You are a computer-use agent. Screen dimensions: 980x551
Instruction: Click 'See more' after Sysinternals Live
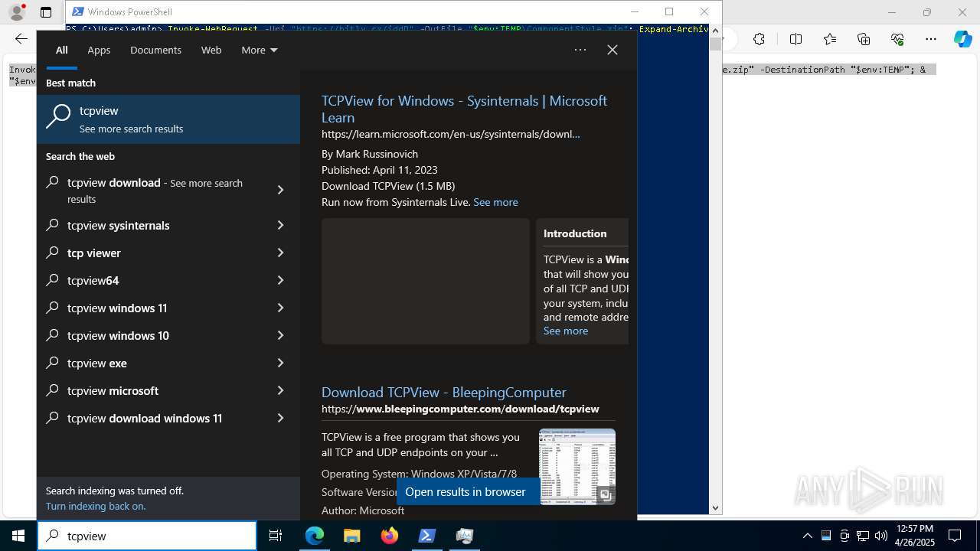tap(495, 202)
